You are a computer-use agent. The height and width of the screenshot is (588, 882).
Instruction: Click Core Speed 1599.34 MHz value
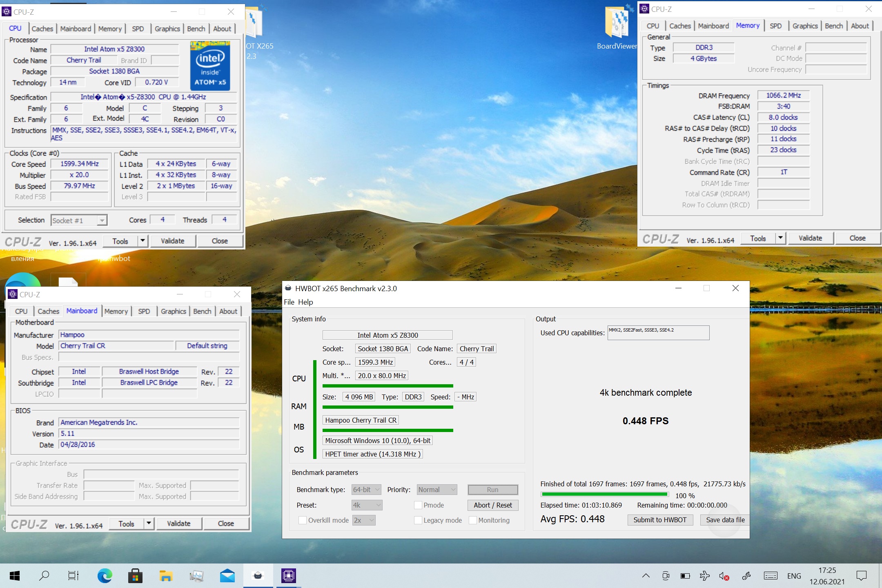[x=80, y=164]
